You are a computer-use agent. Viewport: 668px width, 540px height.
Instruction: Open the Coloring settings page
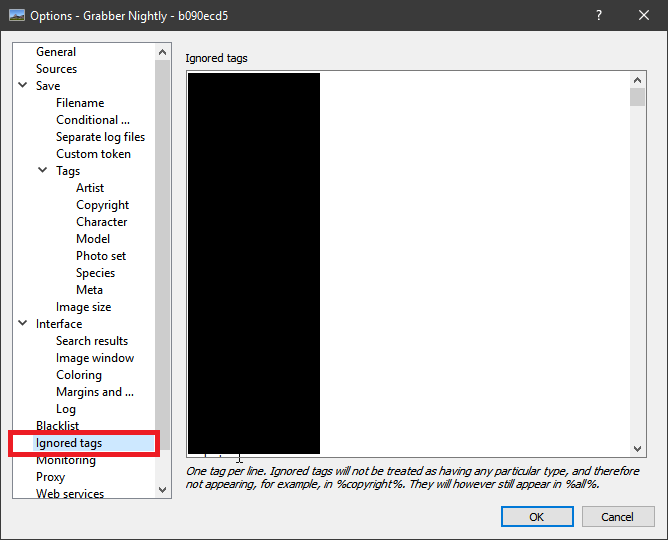click(79, 376)
